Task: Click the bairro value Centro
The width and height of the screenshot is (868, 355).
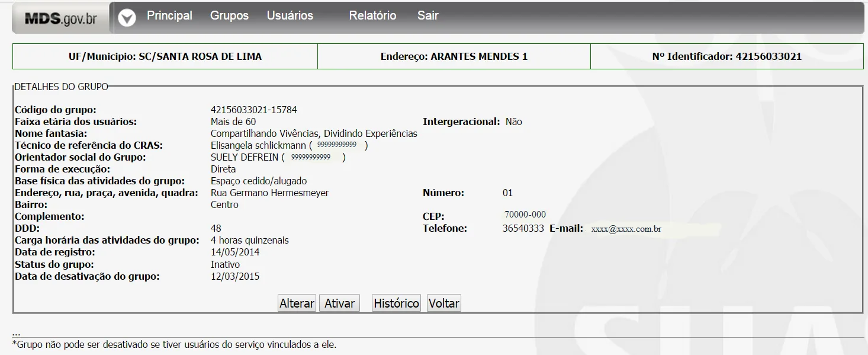Action: (x=224, y=204)
